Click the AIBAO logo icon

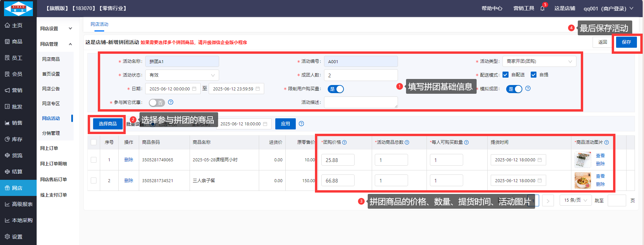point(18,8)
